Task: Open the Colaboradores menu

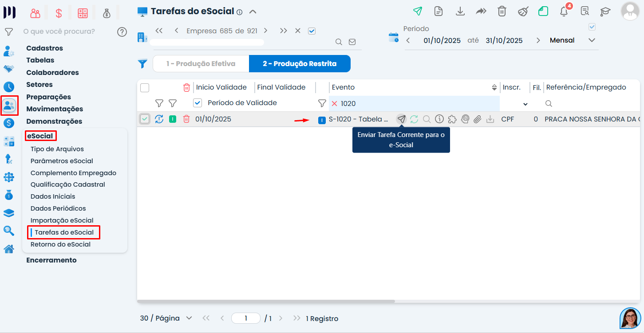Action: click(52, 73)
